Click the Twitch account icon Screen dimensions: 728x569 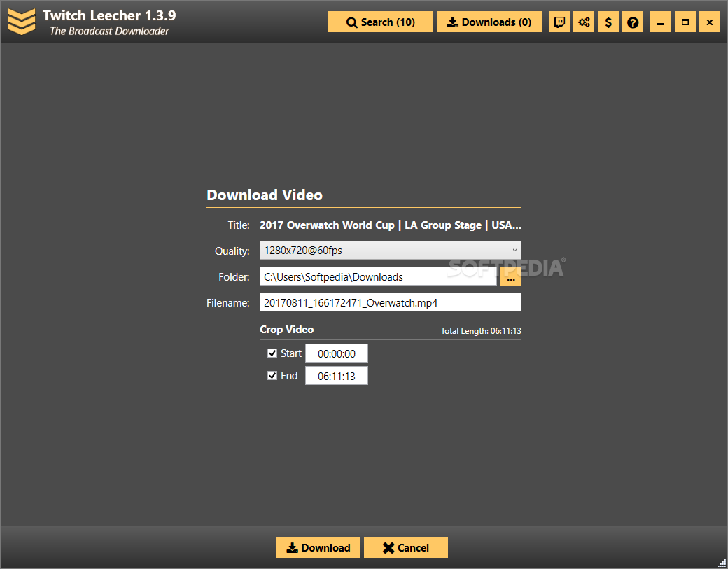tap(559, 22)
